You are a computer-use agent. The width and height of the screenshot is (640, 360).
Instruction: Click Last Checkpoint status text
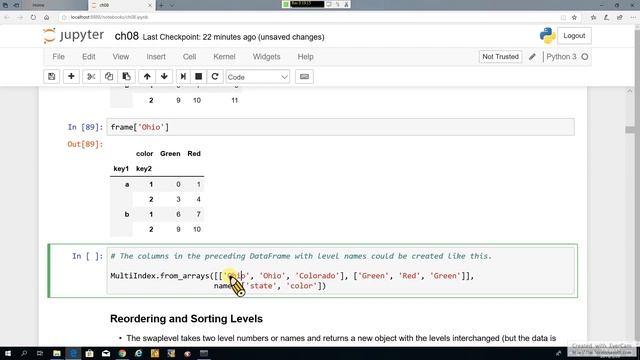click(x=233, y=37)
